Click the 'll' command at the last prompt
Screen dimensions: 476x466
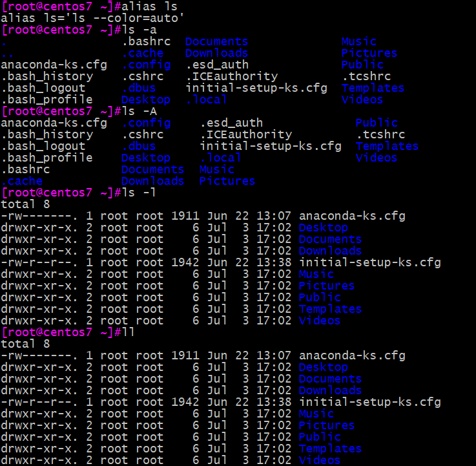[128, 332]
